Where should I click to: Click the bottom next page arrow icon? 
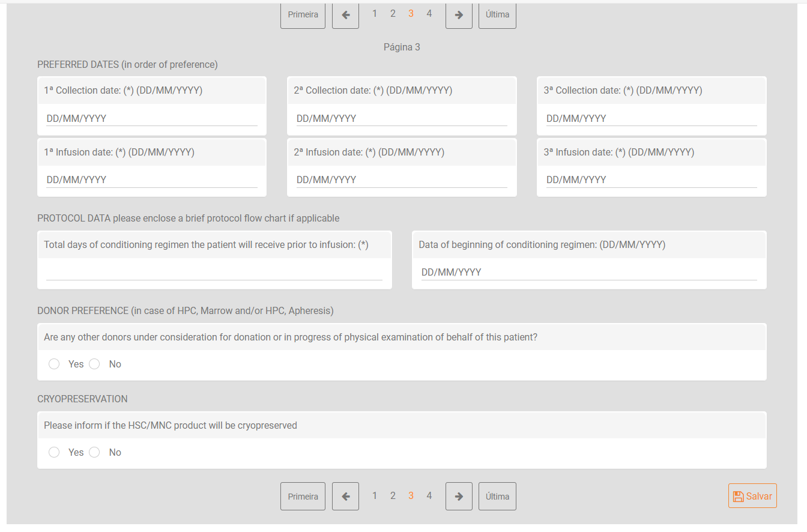pos(459,497)
